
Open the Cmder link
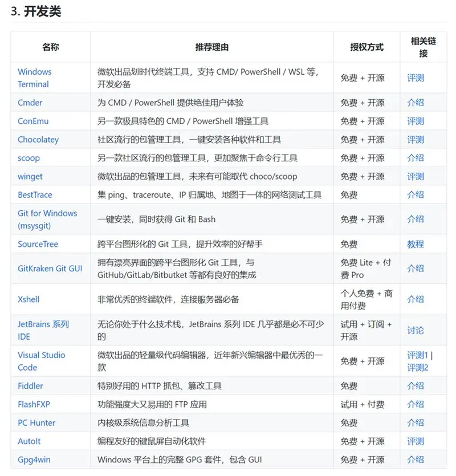(x=30, y=103)
